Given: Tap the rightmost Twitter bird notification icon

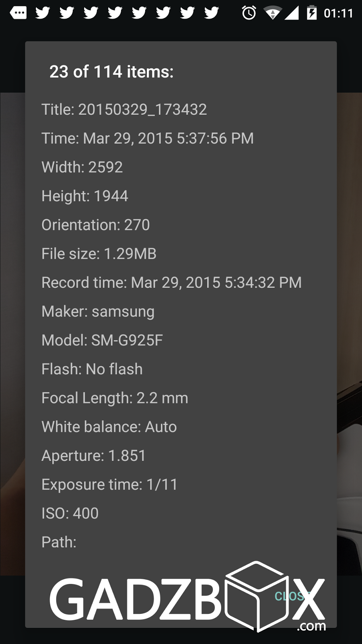Looking at the screenshot, I should coord(212,13).
